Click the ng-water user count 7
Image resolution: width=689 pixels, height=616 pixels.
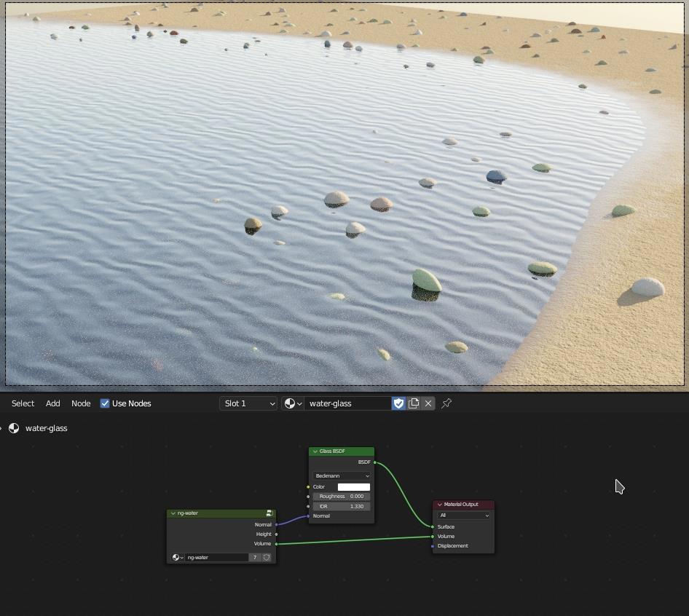tap(255, 558)
